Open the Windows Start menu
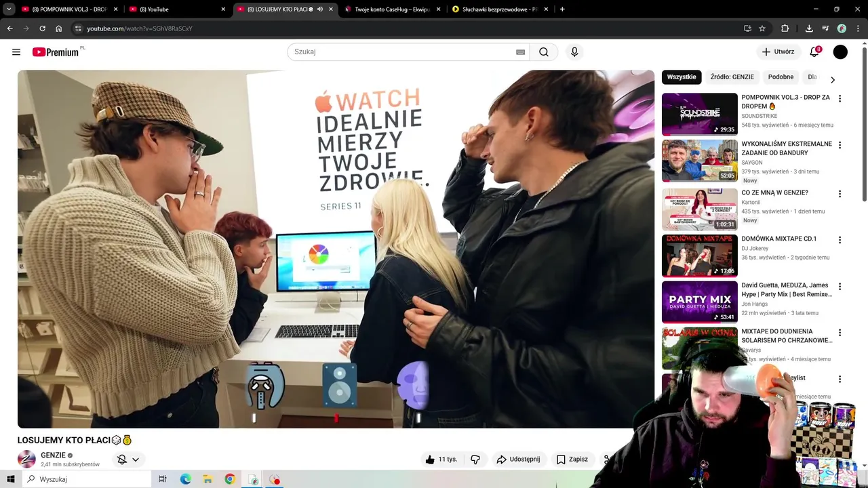Viewport: 868px width, 488px height. [10, 479]
